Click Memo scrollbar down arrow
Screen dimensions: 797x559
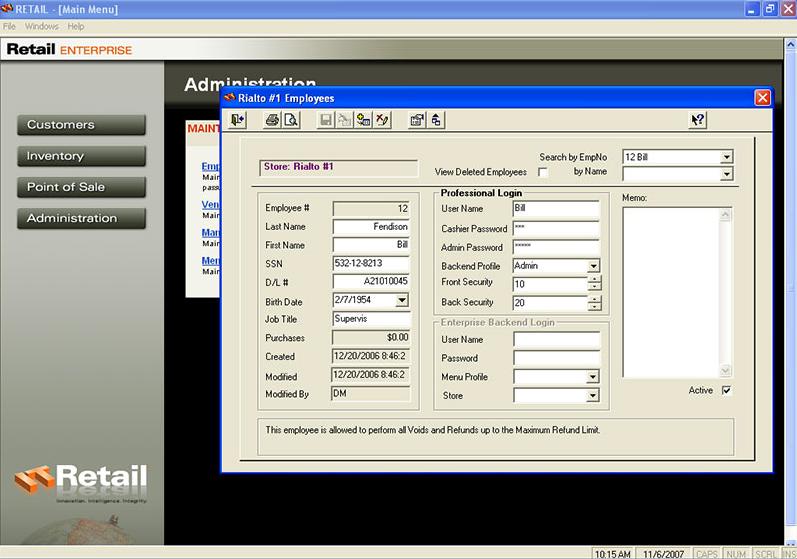click(725, 370)
